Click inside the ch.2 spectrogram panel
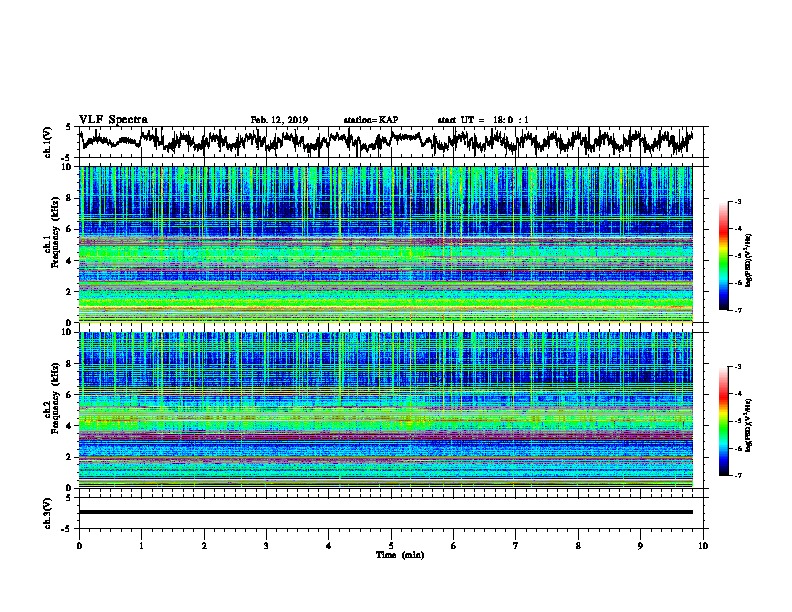The image size is (792, 612). coord(385,410)
